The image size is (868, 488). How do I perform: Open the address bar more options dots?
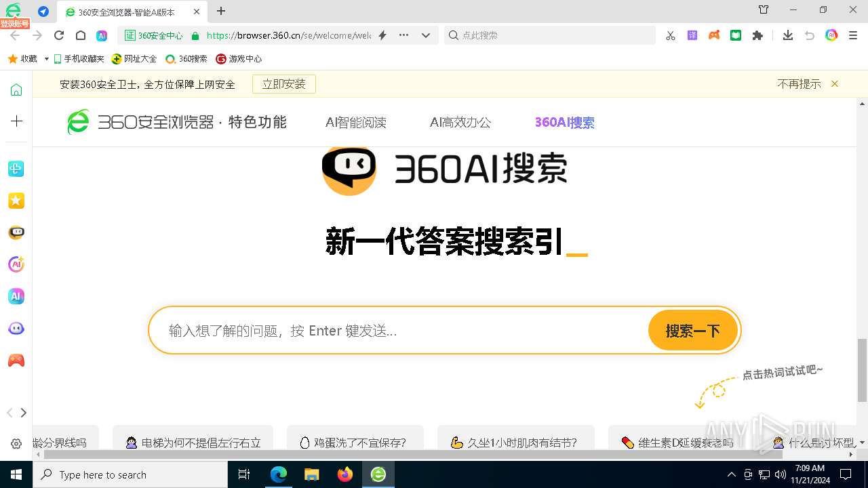404,35
